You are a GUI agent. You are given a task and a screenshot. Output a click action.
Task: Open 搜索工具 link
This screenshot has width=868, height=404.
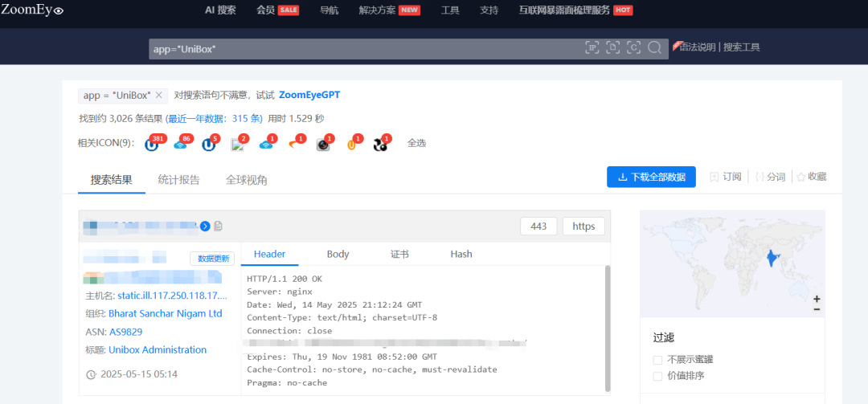coord(741,47)
